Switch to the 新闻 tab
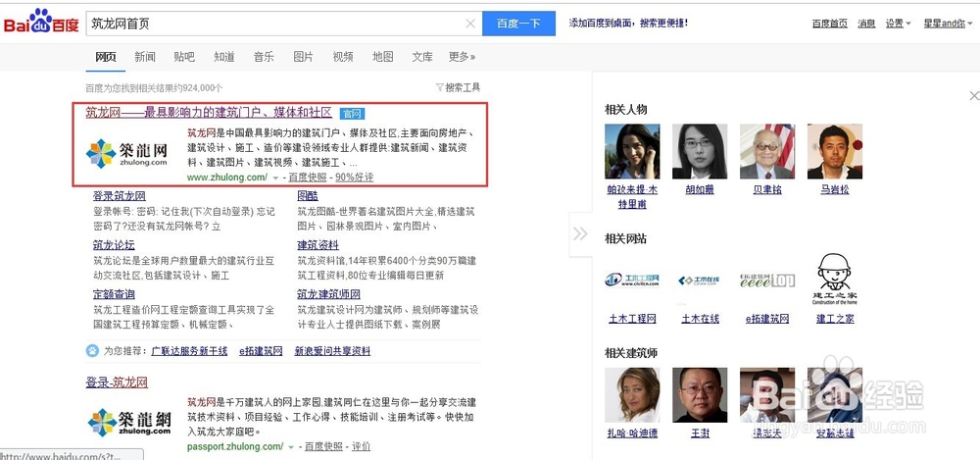The width and height of the screenshot is (980, 460). (x=145, y=57)
